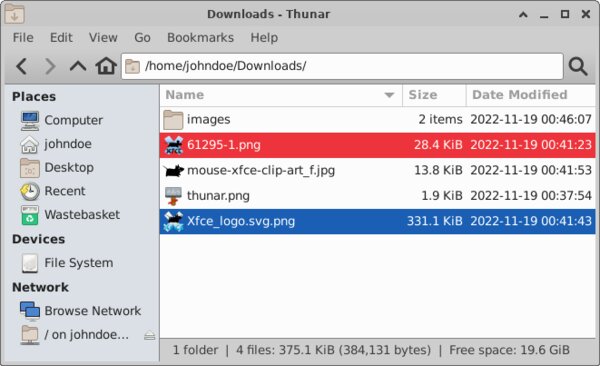Click the 1.9 KiB size cell

[x=442, y=196]
